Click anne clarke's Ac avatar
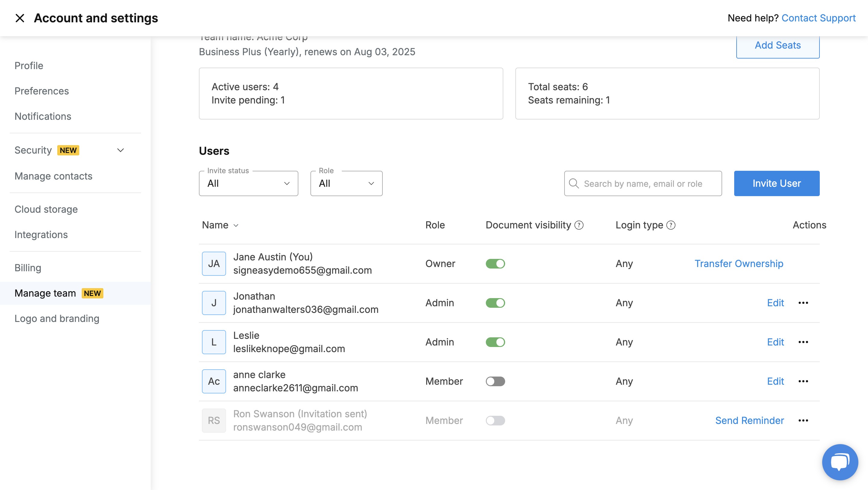 214,381
